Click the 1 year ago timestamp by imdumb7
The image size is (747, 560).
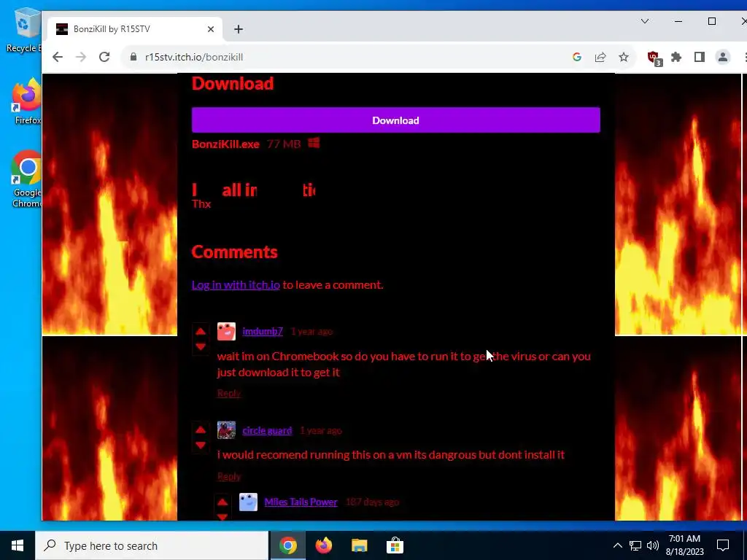coord(312,332)
